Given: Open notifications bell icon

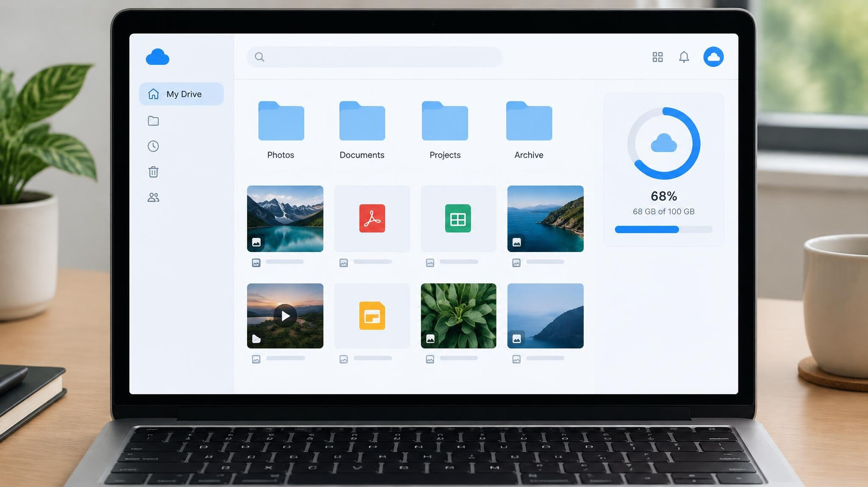Looking at the screenshot, I should click(684, 57).
